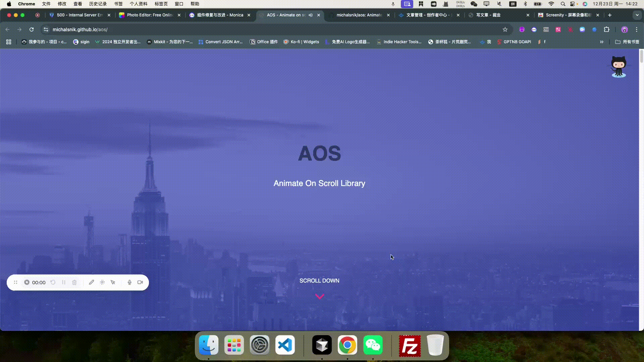Open the tab search dropdown arrow

point(637,15)
